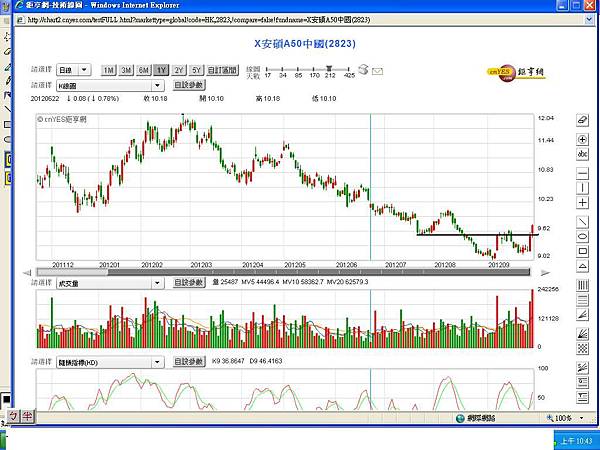Select the rectangle drawing tool in chart toolbar

(582, 251)
